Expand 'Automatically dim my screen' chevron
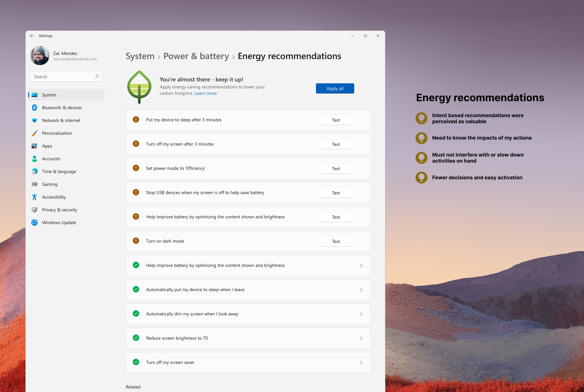 (x=361, y=314)
